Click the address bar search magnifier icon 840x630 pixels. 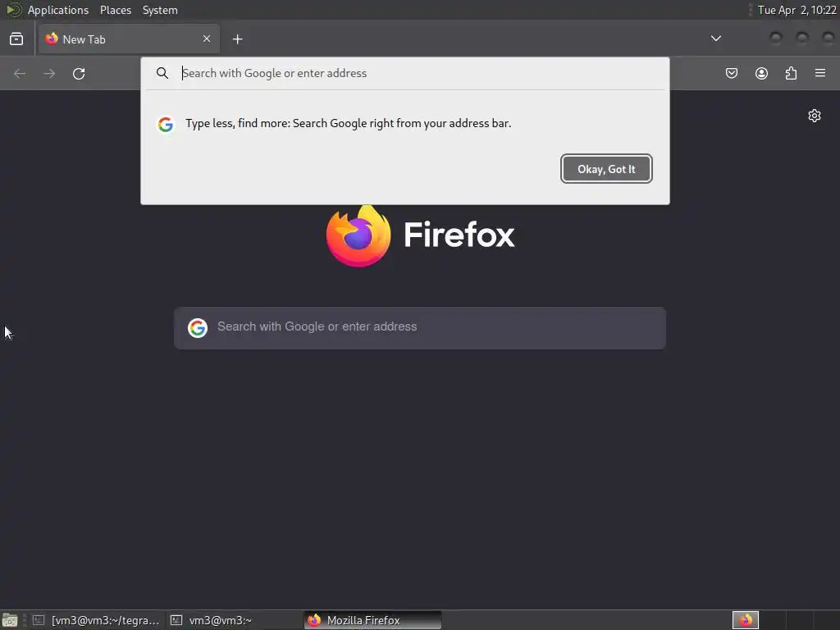click(x=162, y=73)
